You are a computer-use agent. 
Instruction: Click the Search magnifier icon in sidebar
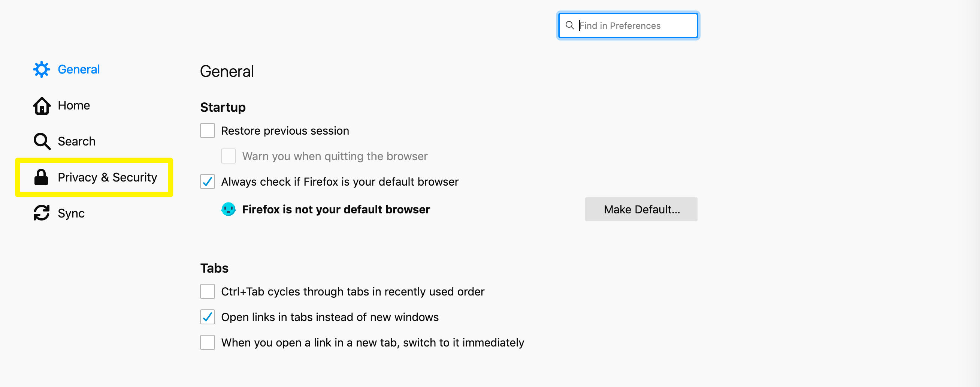[42, 141]
